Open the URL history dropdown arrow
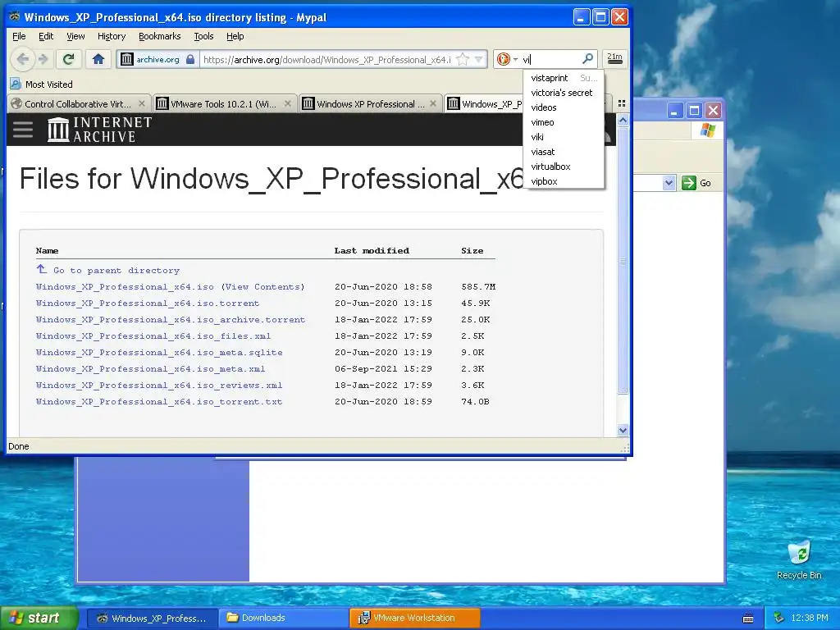This screenshot has width=840, height=630. pos(479,59)
